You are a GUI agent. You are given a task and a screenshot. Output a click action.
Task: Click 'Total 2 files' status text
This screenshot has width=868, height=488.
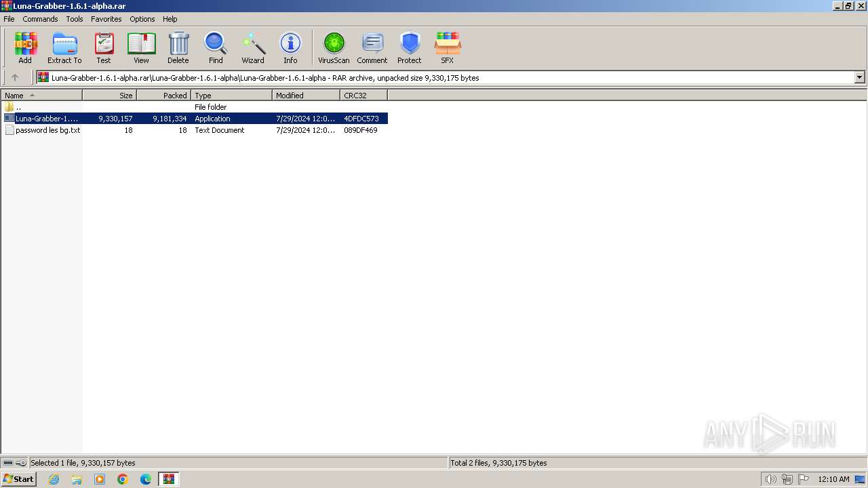tap(499, 463)
